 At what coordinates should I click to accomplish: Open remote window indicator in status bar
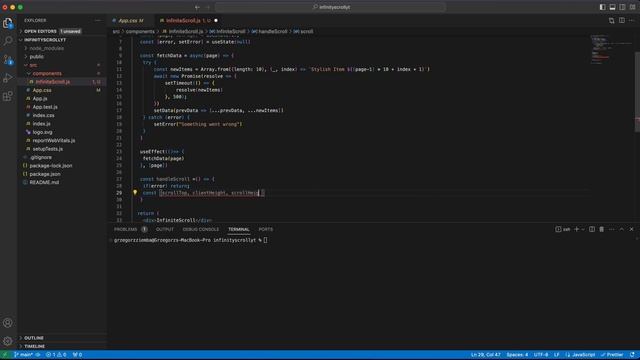click(4, 355)
